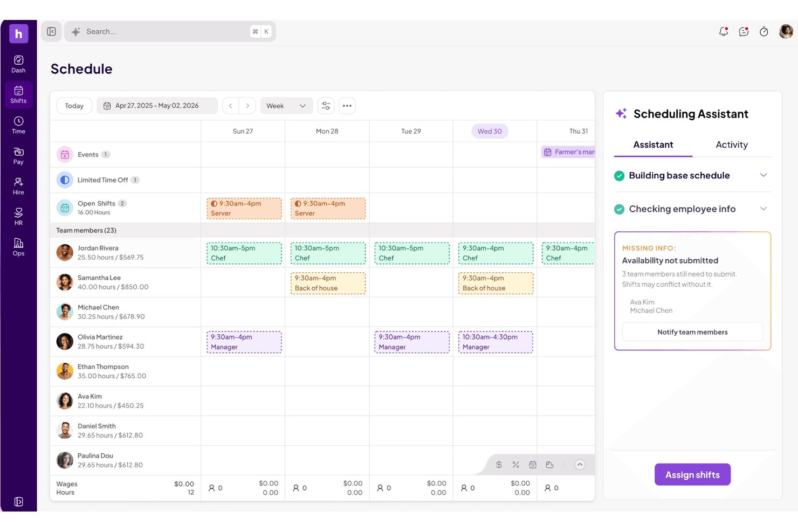Viewport: 798px width, 532px height.
Task: Select Monday open Server shift
Action: [x=328, y=209]
